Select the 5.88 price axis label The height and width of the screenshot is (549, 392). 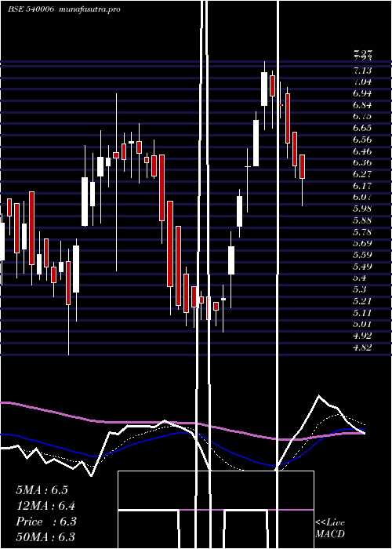point(362,220)
